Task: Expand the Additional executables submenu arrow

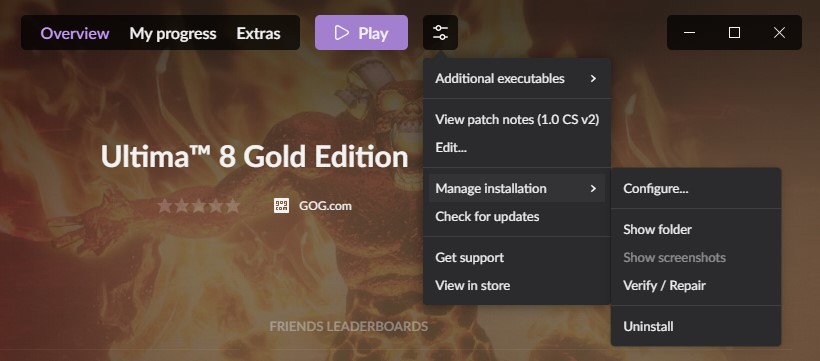Action: [x=593, y=78]
